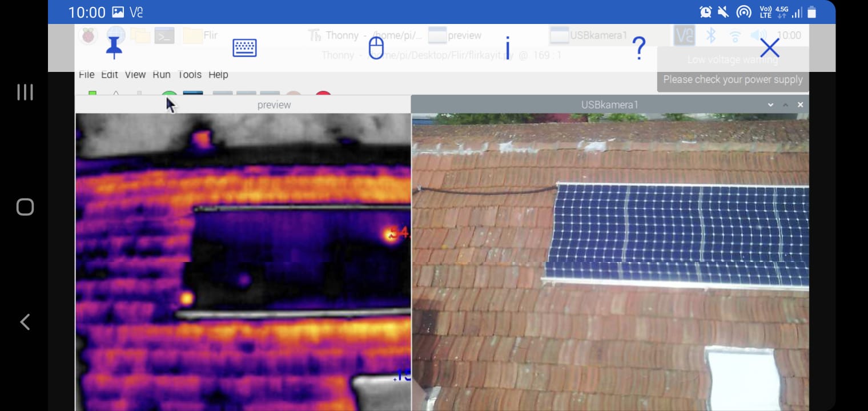Open the Edit menu in Thonny
Viewport: 868px width, 411px height.
point(110,75)
